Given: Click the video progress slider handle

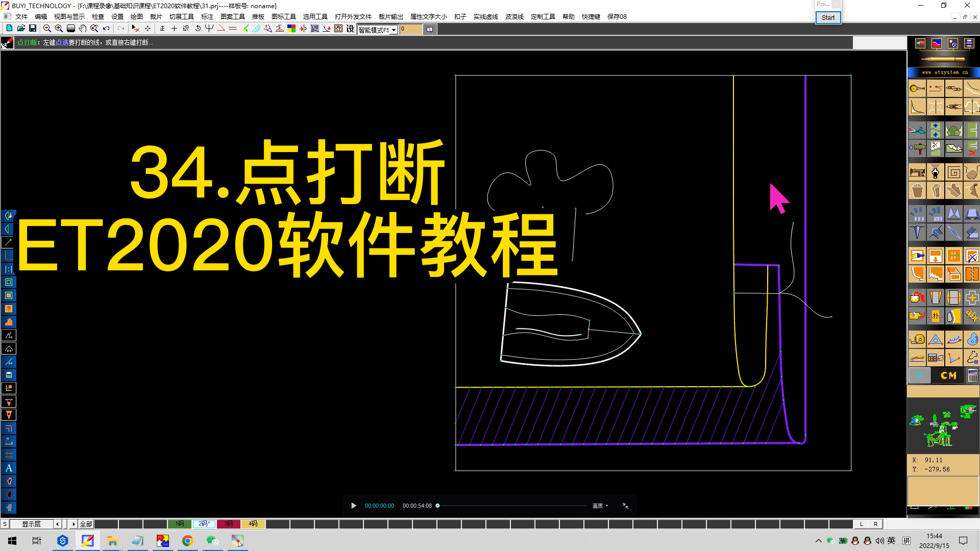Looking at the screenshot, I should point(437,506).
